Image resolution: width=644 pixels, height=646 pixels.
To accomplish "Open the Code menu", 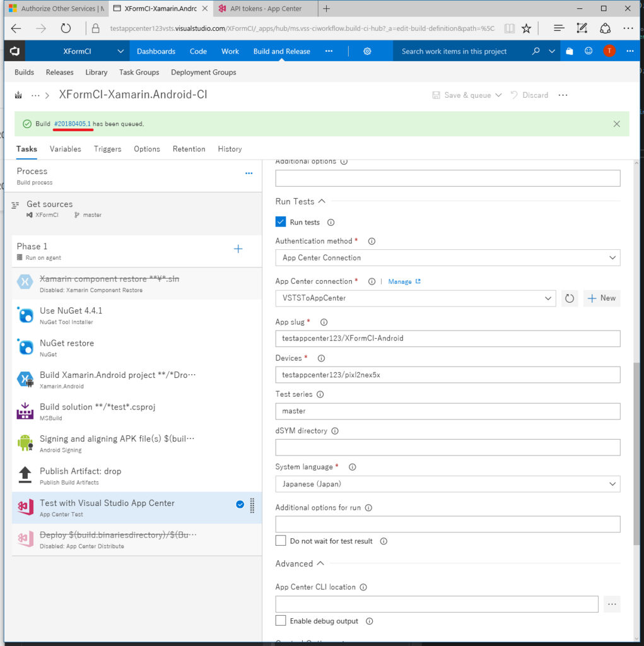I will [x=198, y=51].
